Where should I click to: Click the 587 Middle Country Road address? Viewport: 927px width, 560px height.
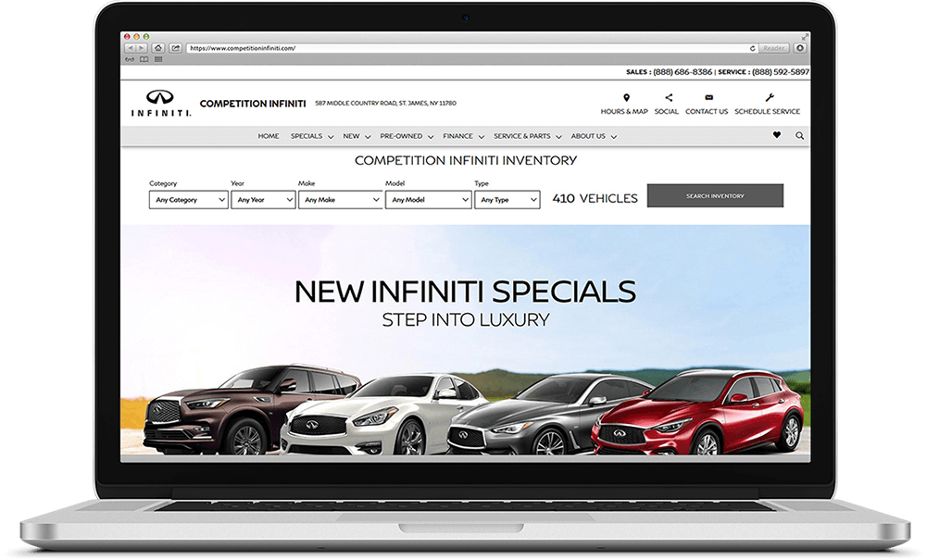(385, 104)
